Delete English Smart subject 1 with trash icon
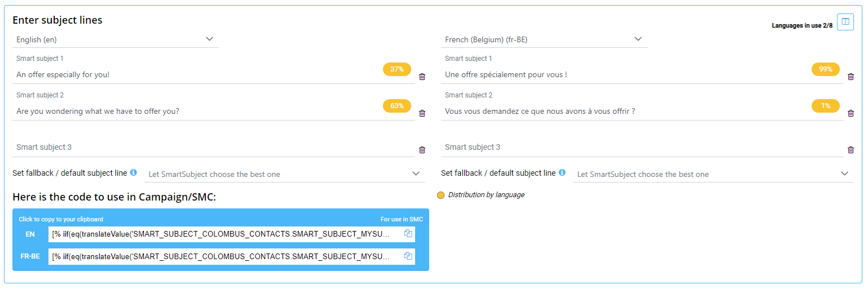This screenshot has height=289, width=868. pyautogui.click(x=422, y=77)
